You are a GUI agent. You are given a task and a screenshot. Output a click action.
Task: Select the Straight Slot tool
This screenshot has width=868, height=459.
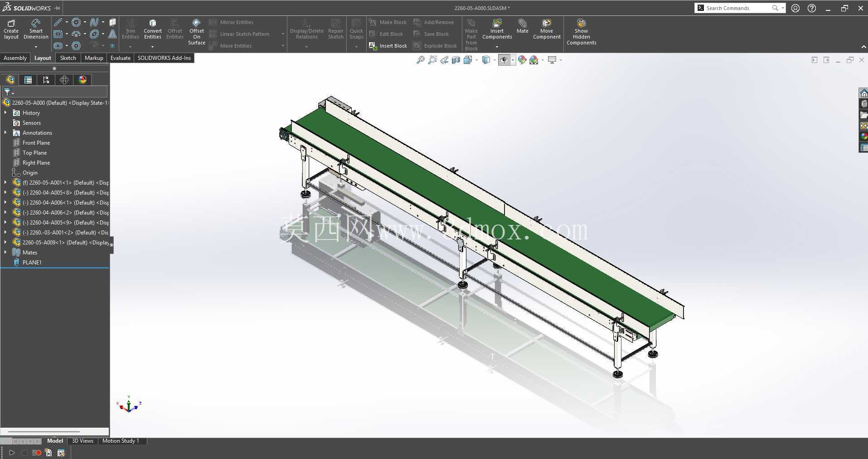tap(58, 46)
